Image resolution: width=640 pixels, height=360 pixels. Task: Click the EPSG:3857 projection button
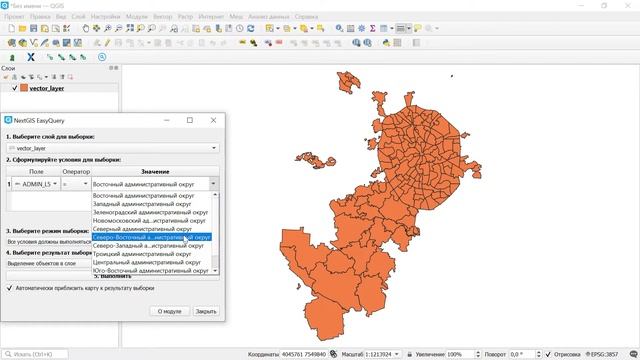602,354
